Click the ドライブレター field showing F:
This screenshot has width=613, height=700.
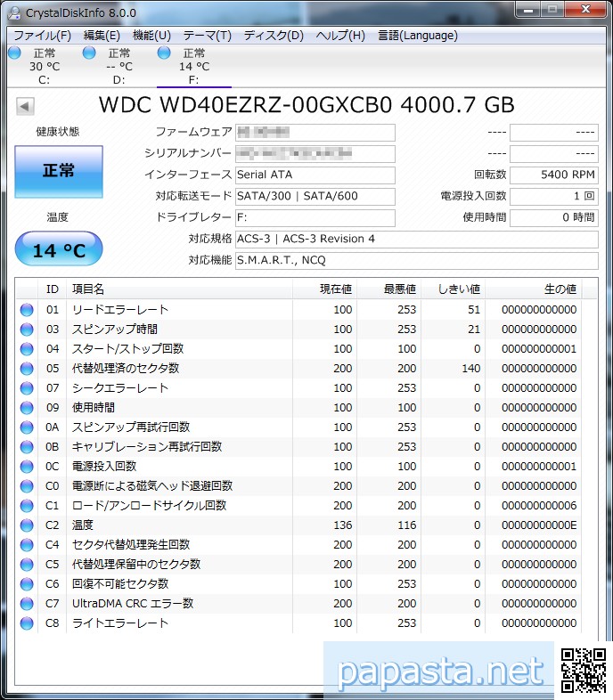(x=315, y=218)
